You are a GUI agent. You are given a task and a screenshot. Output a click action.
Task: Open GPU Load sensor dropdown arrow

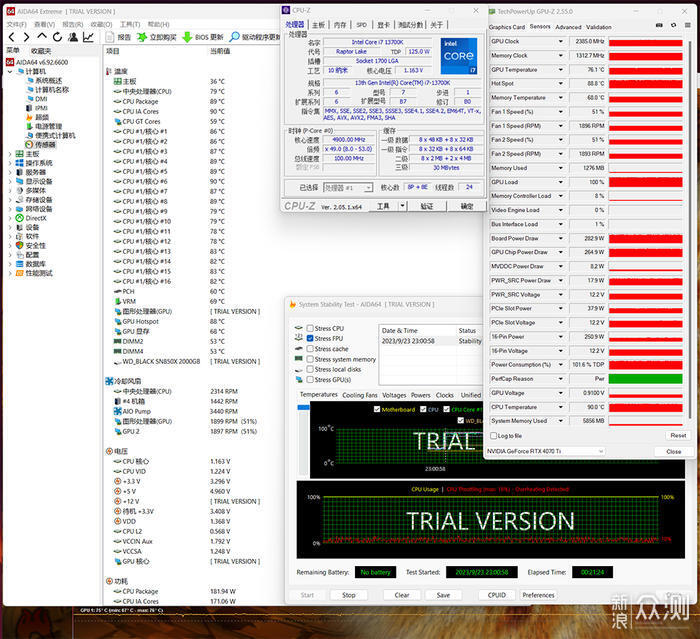(x=561, y=182)
